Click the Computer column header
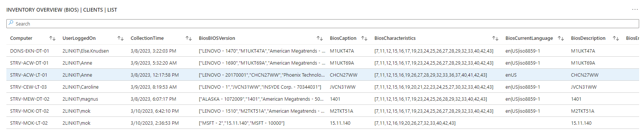The image size is (644, 139). tap(21, 38)
